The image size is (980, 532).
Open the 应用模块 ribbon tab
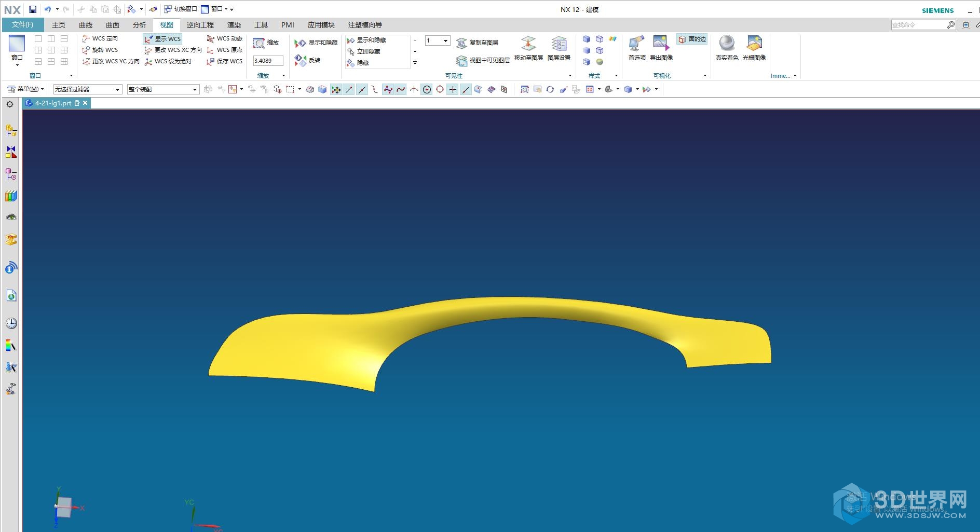321,25
